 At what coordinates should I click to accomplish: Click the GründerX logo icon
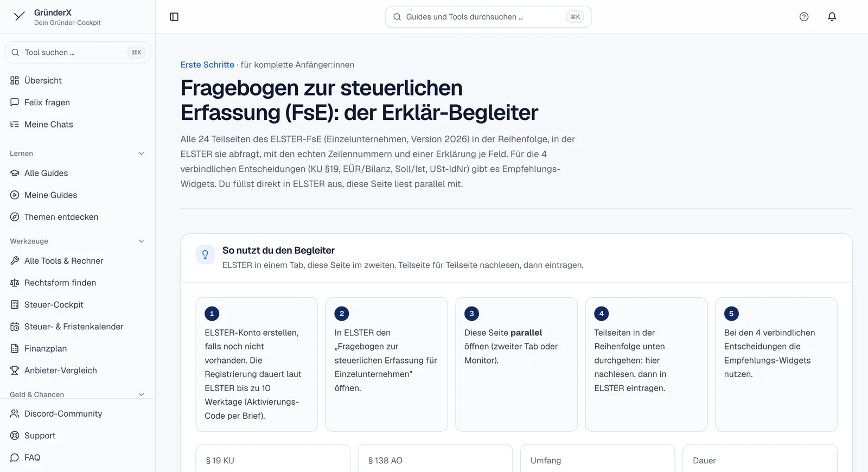pyautogui.click(x=20, y=16)
